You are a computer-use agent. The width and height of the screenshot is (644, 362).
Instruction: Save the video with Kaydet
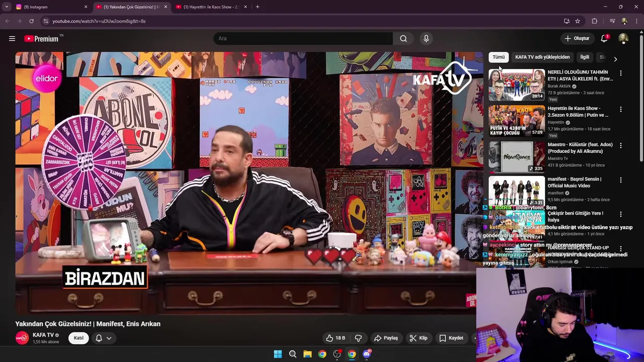tap(451, 338)
